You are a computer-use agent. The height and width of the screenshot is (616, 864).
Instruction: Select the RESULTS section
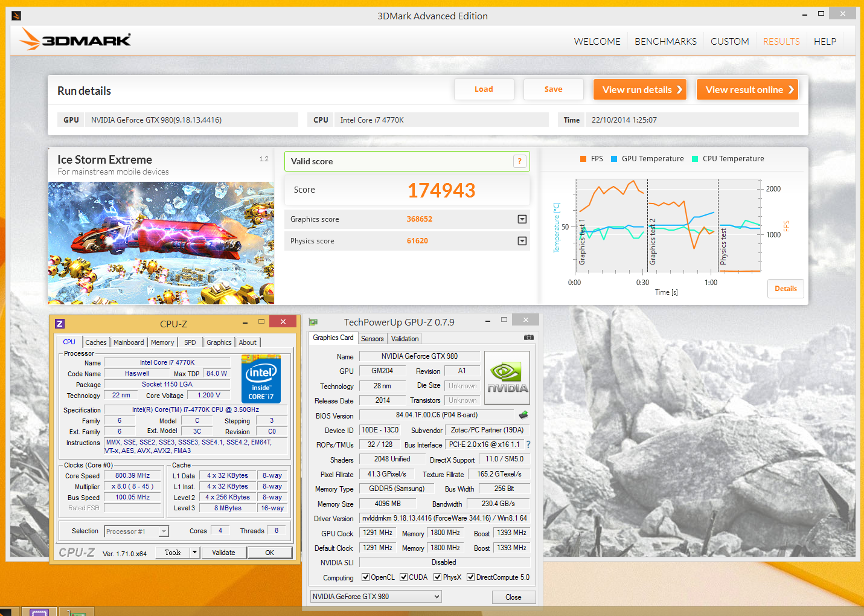click(x=781, y=42)
